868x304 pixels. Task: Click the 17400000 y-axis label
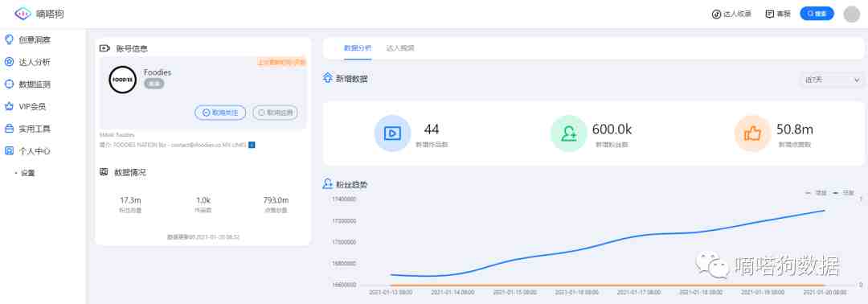point(344,199)
